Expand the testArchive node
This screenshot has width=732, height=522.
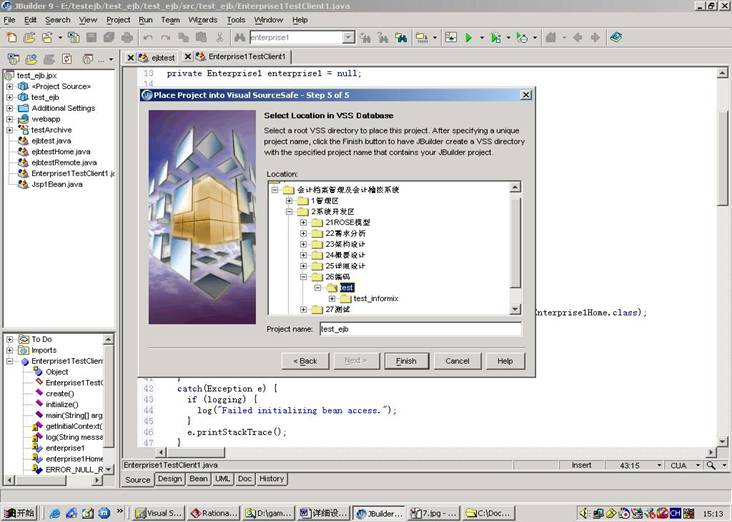point(9,130)
